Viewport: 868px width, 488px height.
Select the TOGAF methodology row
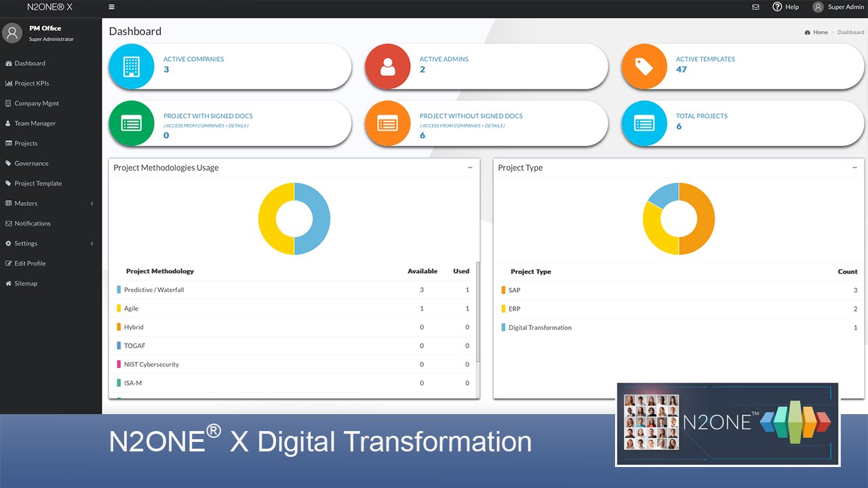point(293,346)
